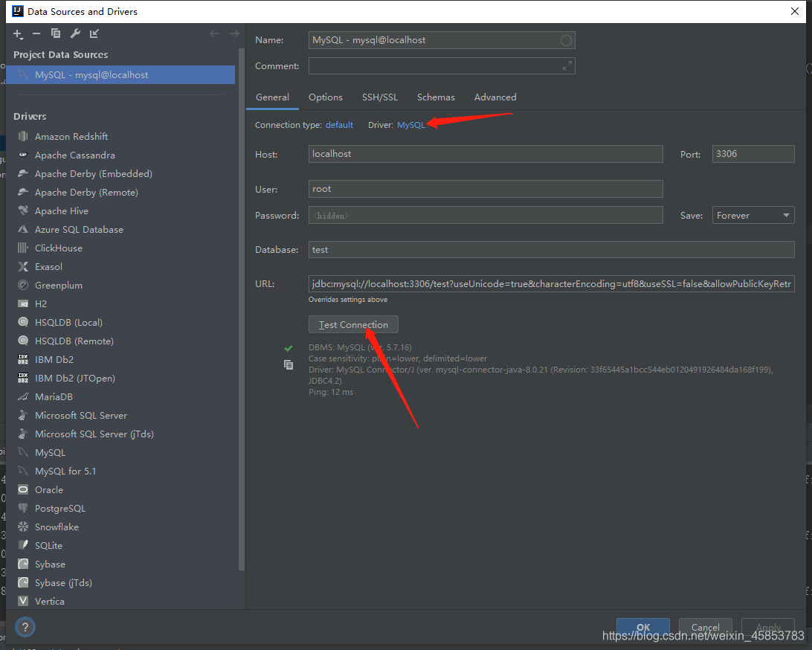
Task: Copy the test connection result to clipboard
Action: (x=289, y=365)
